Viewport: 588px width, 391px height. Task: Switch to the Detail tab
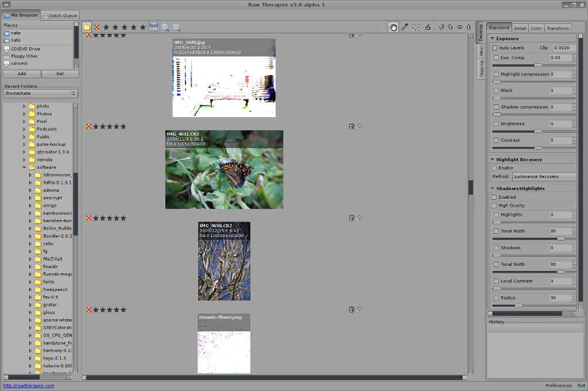click(520, 28)
